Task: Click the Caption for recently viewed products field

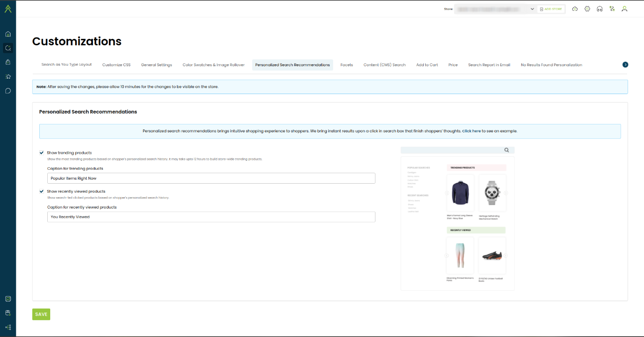Action: [211, 217]
